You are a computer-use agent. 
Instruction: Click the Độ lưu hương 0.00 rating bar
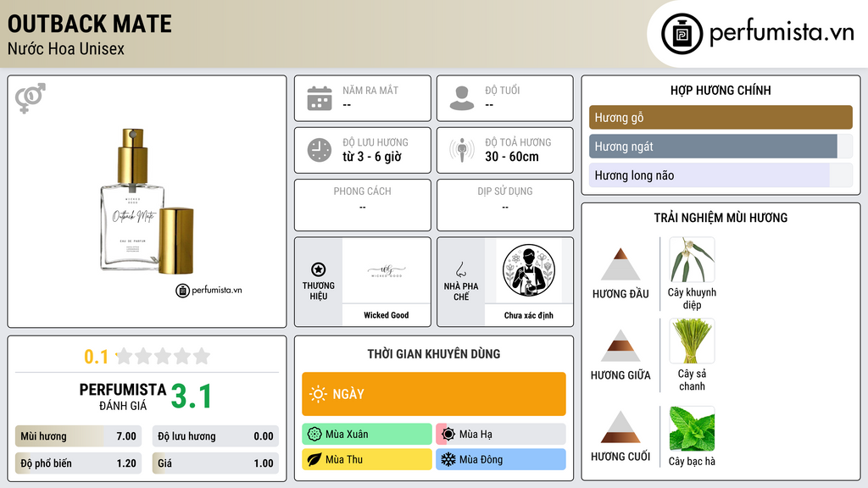click(215, 436)
